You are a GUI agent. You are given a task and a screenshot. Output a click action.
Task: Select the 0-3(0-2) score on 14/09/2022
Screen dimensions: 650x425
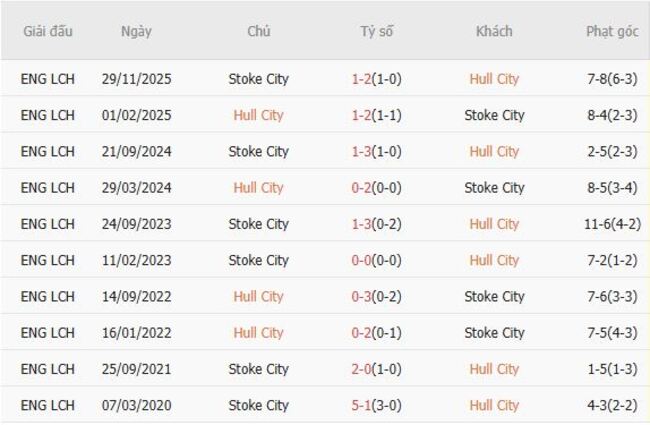click(x=377, y=296)
